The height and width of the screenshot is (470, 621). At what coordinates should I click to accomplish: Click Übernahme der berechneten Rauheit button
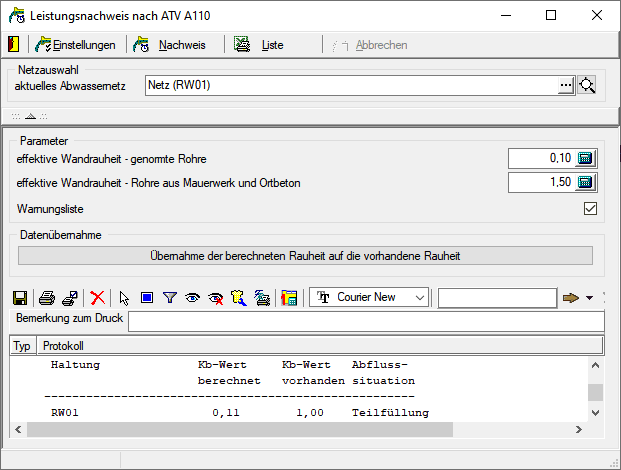(x=305, y=256)
